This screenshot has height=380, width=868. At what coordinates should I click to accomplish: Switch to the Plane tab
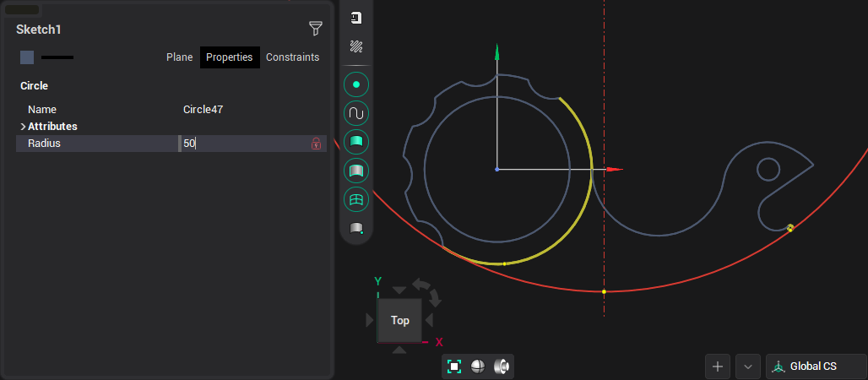pos(179,57)
